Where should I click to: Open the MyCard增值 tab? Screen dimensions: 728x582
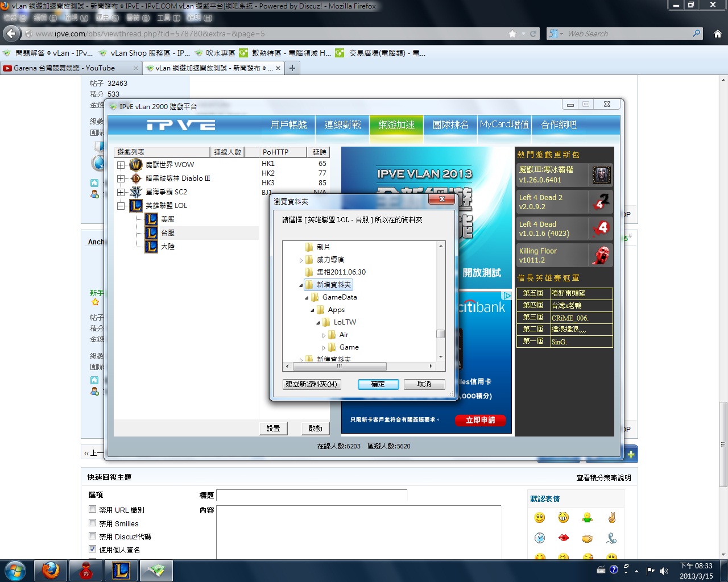(x=504, y=124)
